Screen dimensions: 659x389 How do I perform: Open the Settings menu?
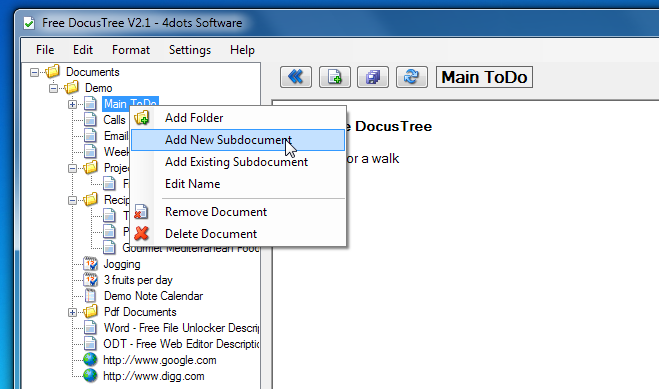point(190,50)
